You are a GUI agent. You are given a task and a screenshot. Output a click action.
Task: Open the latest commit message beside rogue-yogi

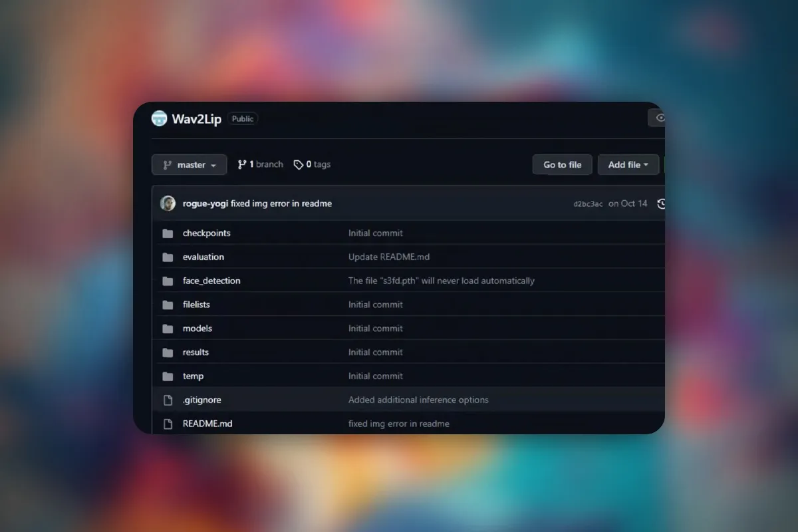pyautogui.click(x=281, y=203)
